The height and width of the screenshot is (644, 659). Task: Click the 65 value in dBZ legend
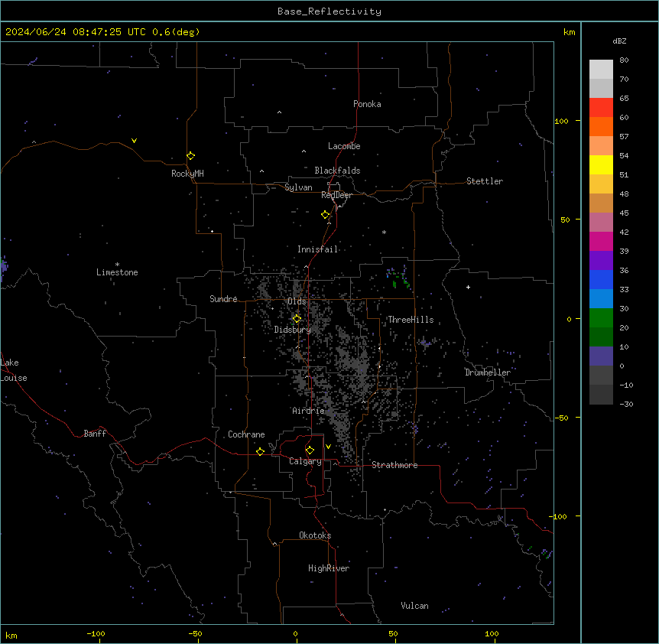coord(624,99)
